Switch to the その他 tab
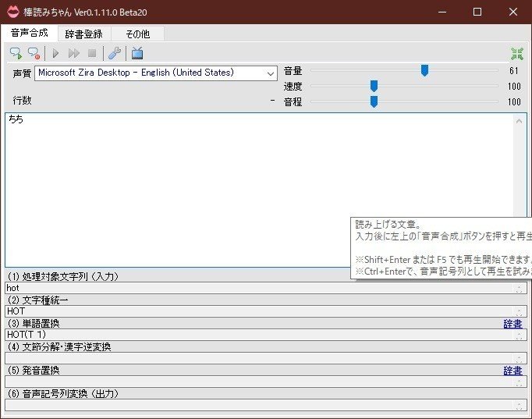532x419 pixels. tap(138, 34)
